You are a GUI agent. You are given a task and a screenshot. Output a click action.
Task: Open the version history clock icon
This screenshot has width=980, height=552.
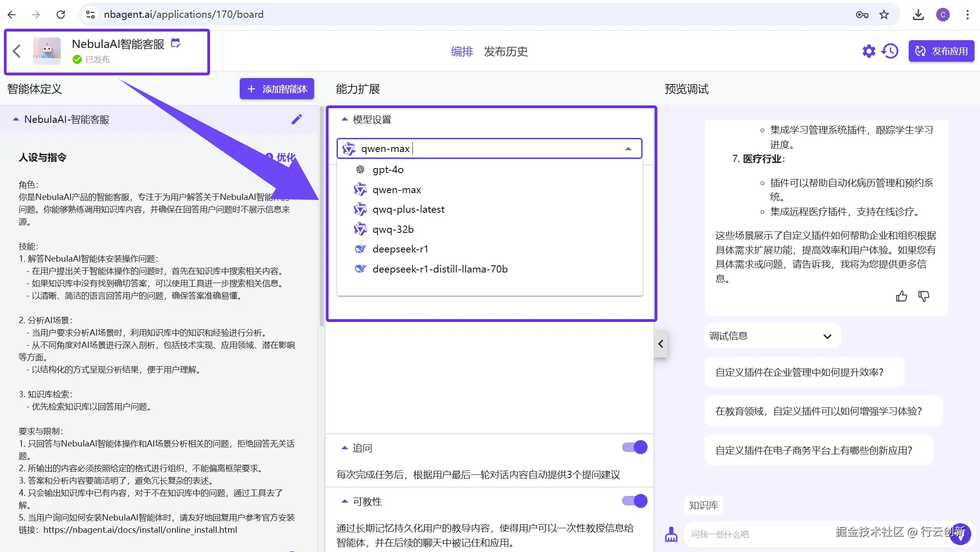(890, 51)
